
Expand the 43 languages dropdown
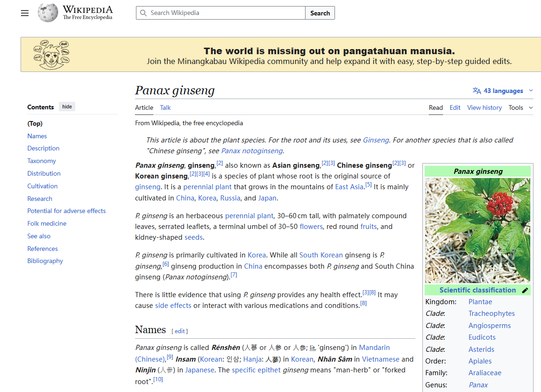pyautogui.click(x=531, y=91)
